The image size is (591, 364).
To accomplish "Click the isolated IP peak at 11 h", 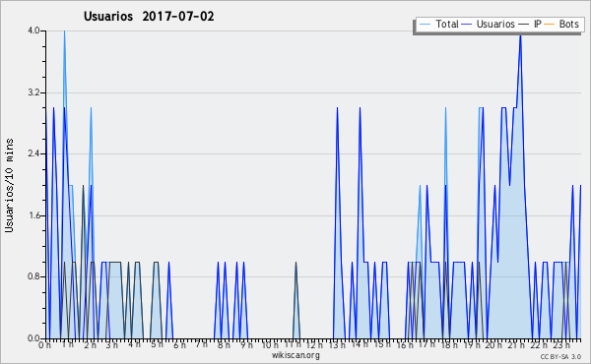I will (296, 263).
